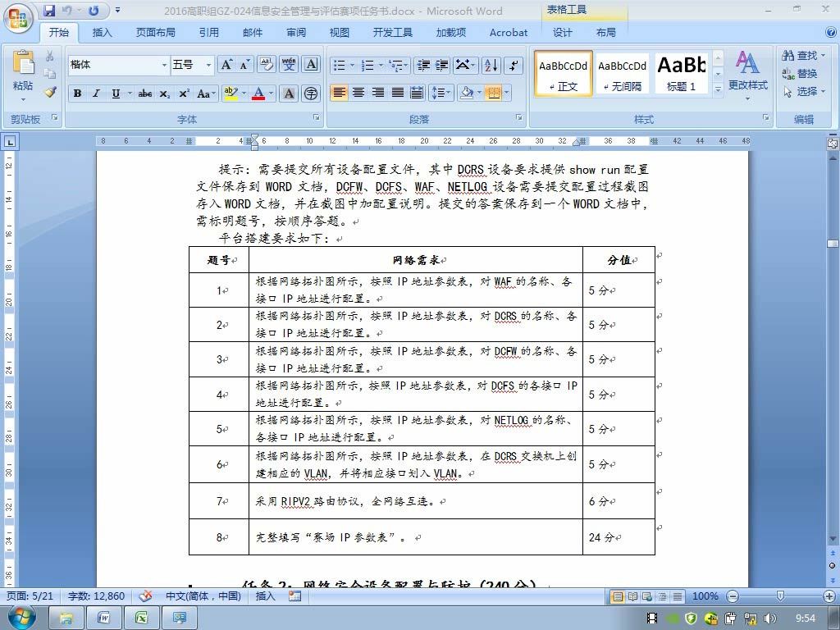Apply enclosed character icon
840x630 pixels.
[x=311, y=94]
